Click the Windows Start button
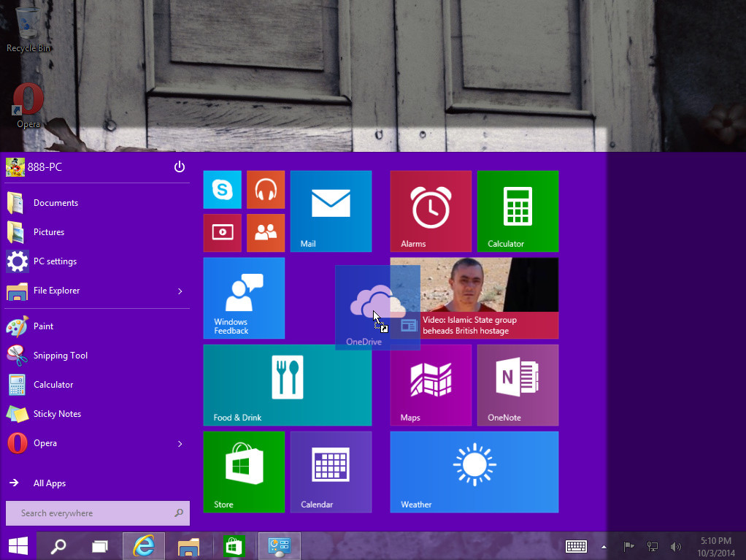This screenshot has width=746, height=560. point(18,546)
